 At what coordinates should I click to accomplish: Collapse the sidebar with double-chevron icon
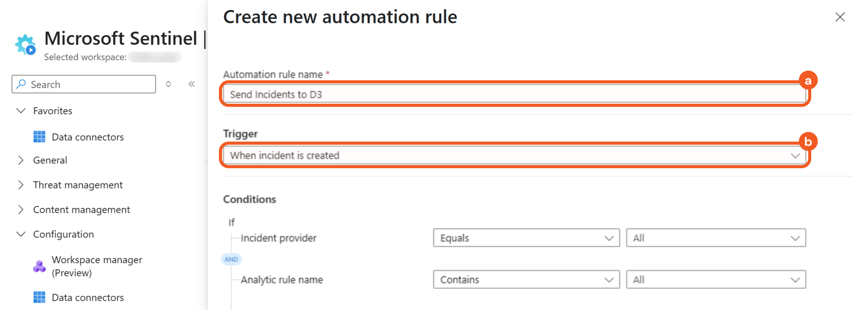pos(192,84)
